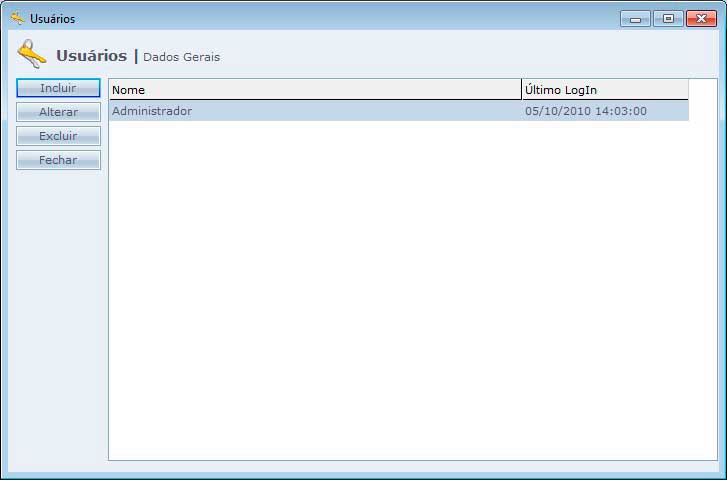This screenshot has height=480, width=727.
Task: Click the large keys icon beside Usuários heading
Action: (x=32, y=55)
